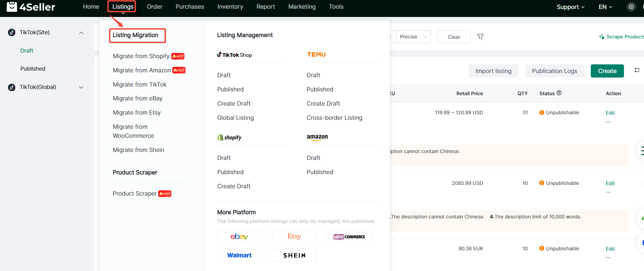This screenshot has width=644, height=271.
Task: Select the eBay platform tile
Action: (239, 237)
